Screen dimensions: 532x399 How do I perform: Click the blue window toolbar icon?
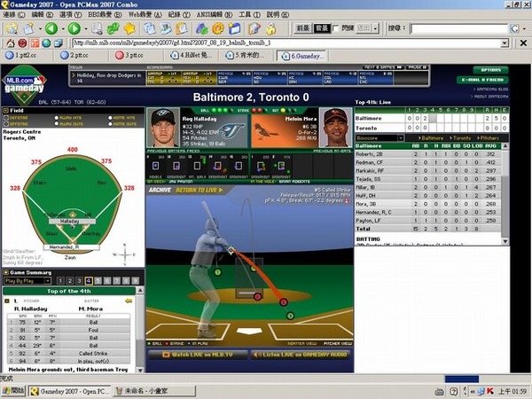(234, 29)
